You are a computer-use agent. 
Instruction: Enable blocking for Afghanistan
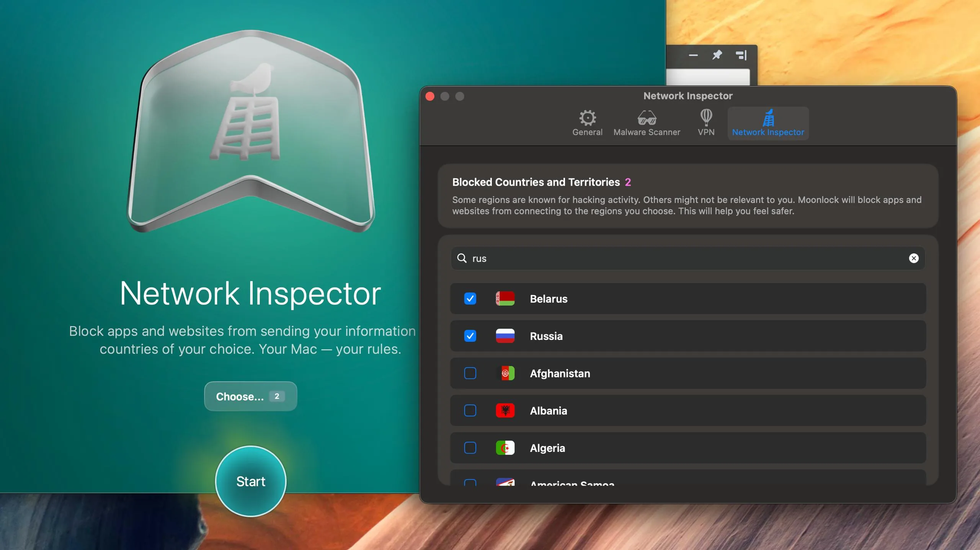(x=470, y=373)
